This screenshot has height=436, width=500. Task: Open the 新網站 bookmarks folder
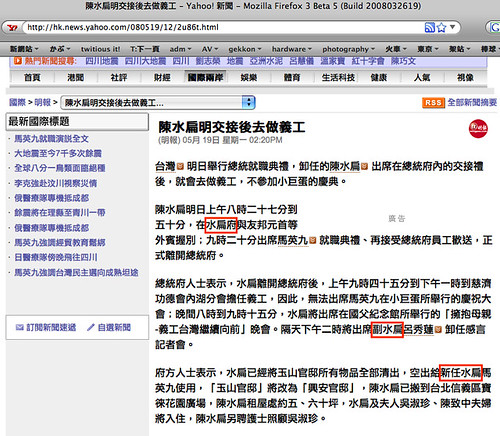pyautogui.click(x=24, y=49)
